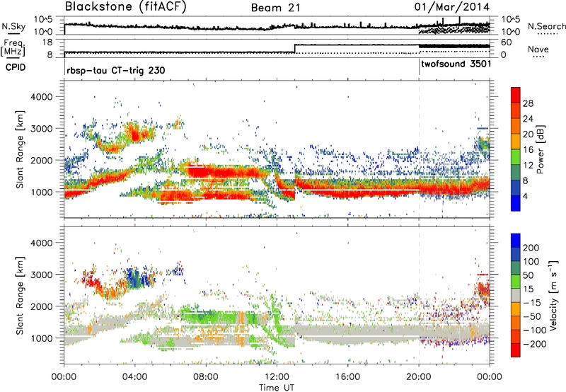Screen dimensions: 566x392
Task: Click the 'CPID' row label
Action: pos(16,67)
